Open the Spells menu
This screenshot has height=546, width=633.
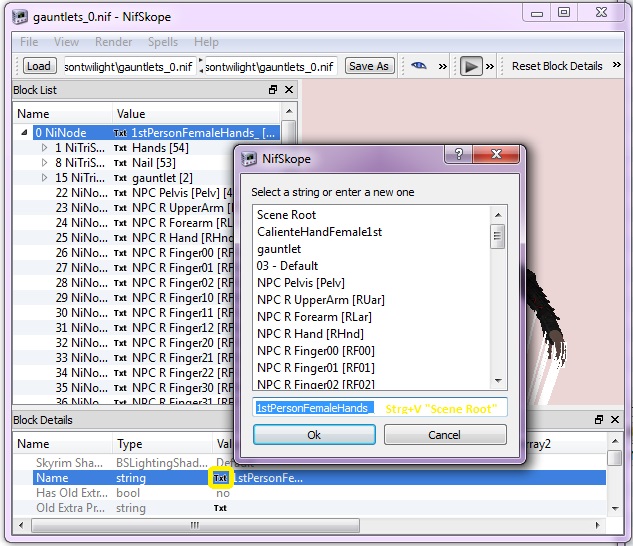[163, 42]
